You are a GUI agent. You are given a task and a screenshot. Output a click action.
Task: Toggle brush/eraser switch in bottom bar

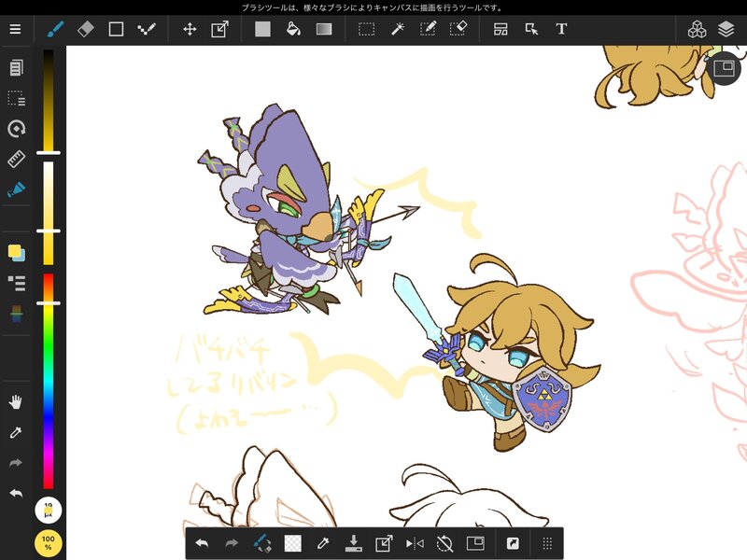pos(262,543)
